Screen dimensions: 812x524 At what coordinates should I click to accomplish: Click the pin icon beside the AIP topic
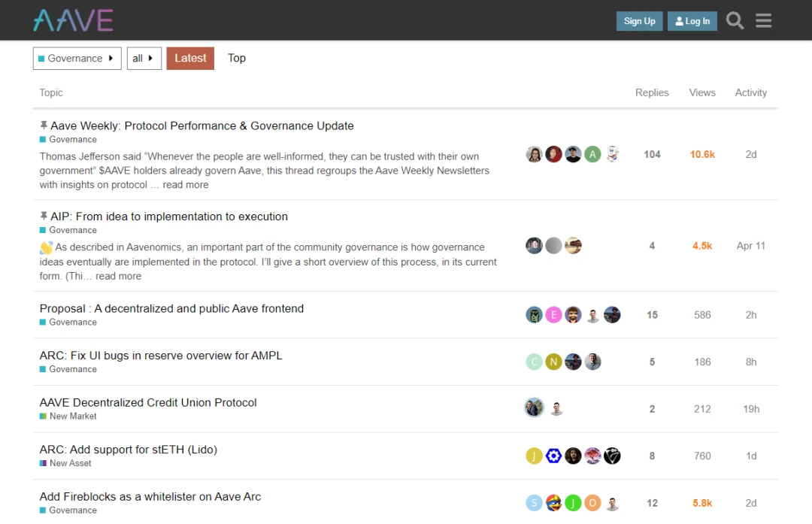tap(44, 216)
